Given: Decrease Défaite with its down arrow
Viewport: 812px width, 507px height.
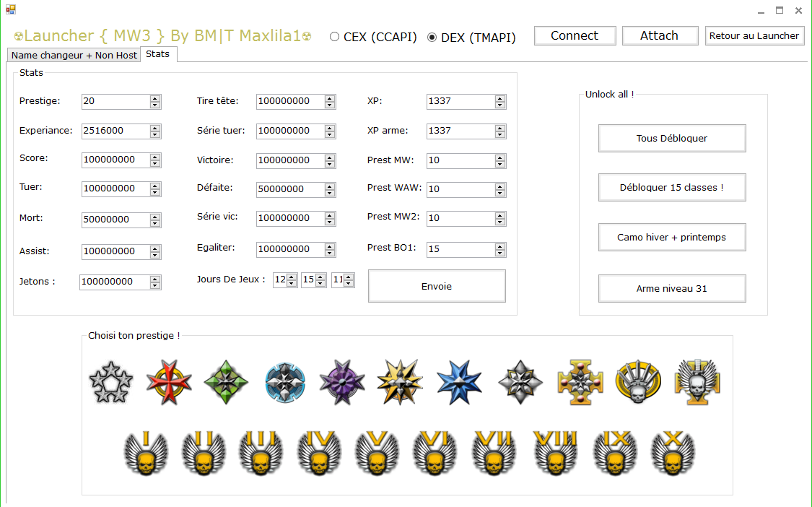Looking at the screenshot, I should pyautogui.click(x=329, y=194).
